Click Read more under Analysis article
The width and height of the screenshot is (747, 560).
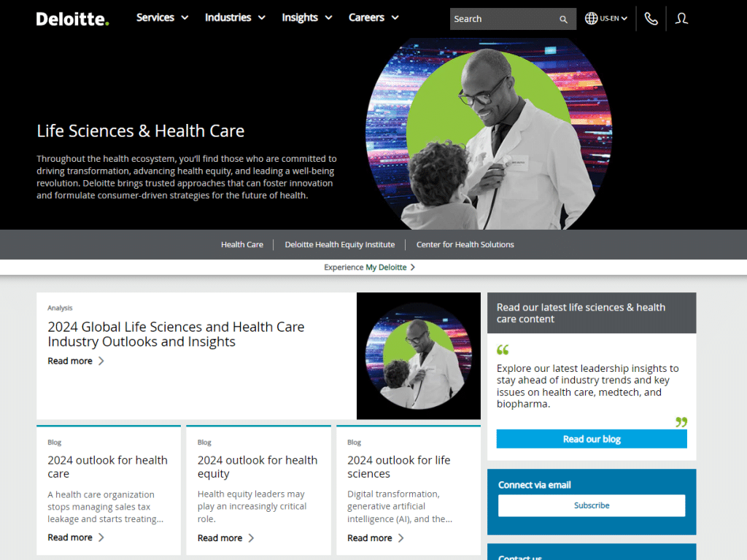(70, 361)
